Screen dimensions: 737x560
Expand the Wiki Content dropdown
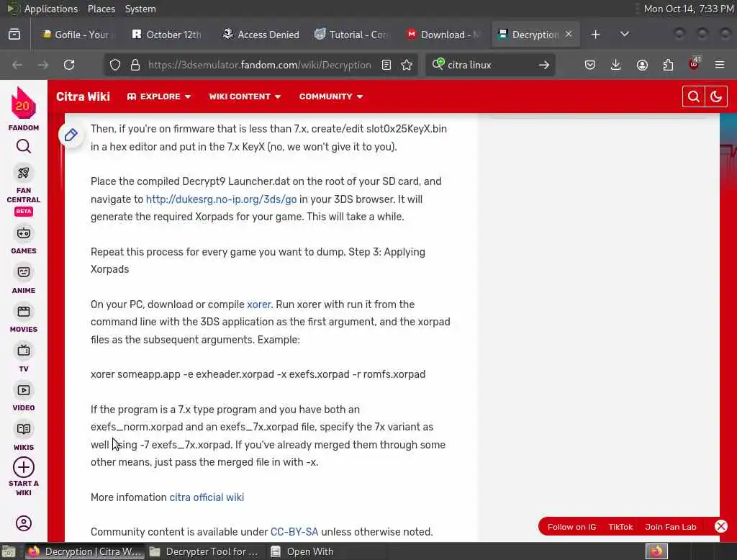[245, 96]
